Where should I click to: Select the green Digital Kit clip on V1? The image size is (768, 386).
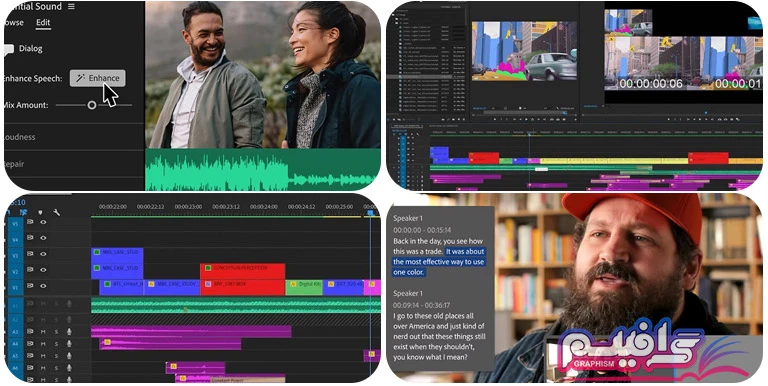click(304, 288)
